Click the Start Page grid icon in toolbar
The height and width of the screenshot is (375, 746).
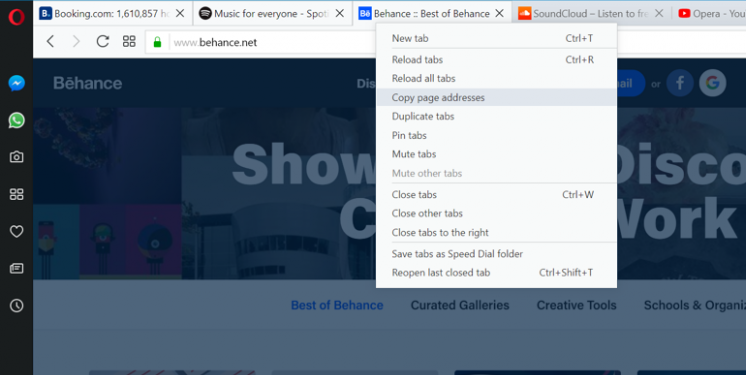coord(129,42)
